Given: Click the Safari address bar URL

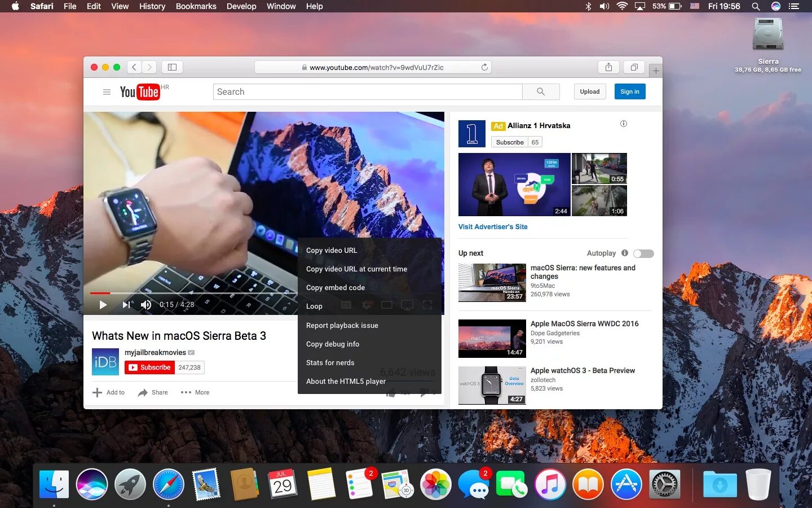Looking at the screenshot, I should [373, 67].
